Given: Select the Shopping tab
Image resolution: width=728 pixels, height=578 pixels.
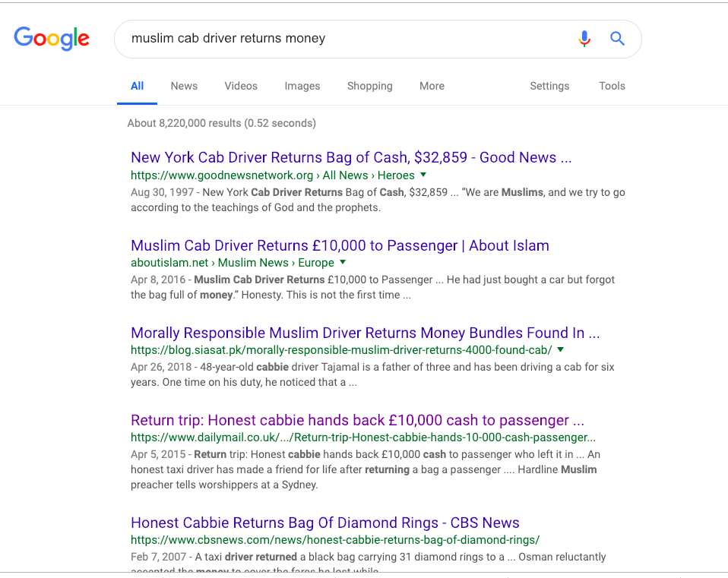Looking at the screenshot, I should 369,86.
